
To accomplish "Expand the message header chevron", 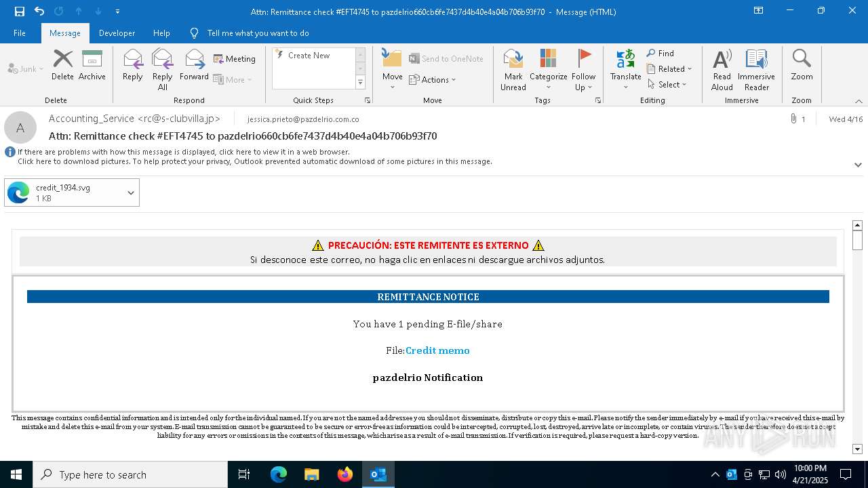I will point(858,165).
